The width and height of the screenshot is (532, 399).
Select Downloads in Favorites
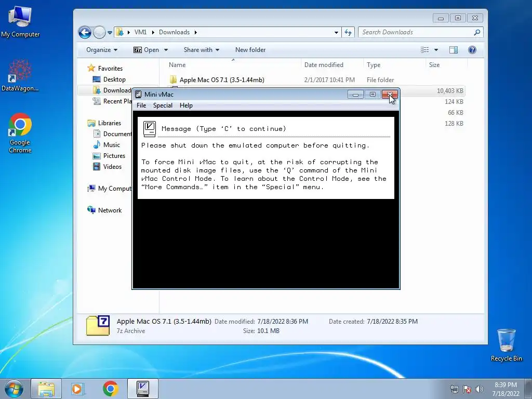[x=112, y=90]
